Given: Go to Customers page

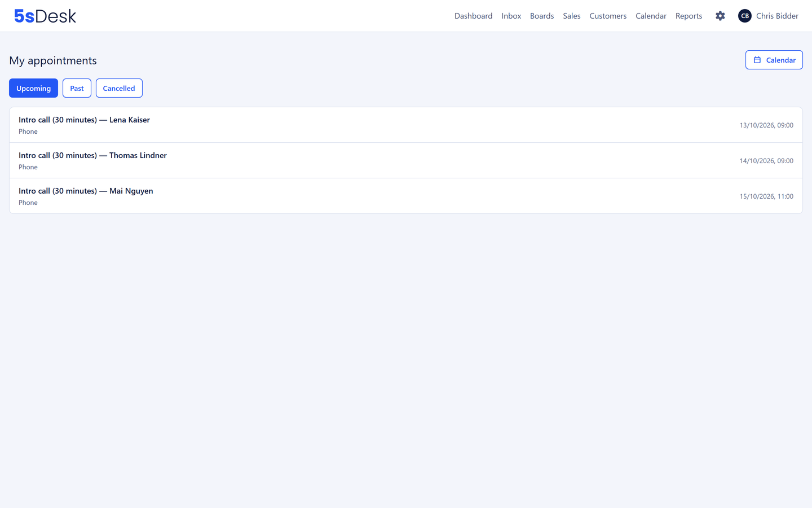Looking at the screenshot, I should [x=608, y=16].
